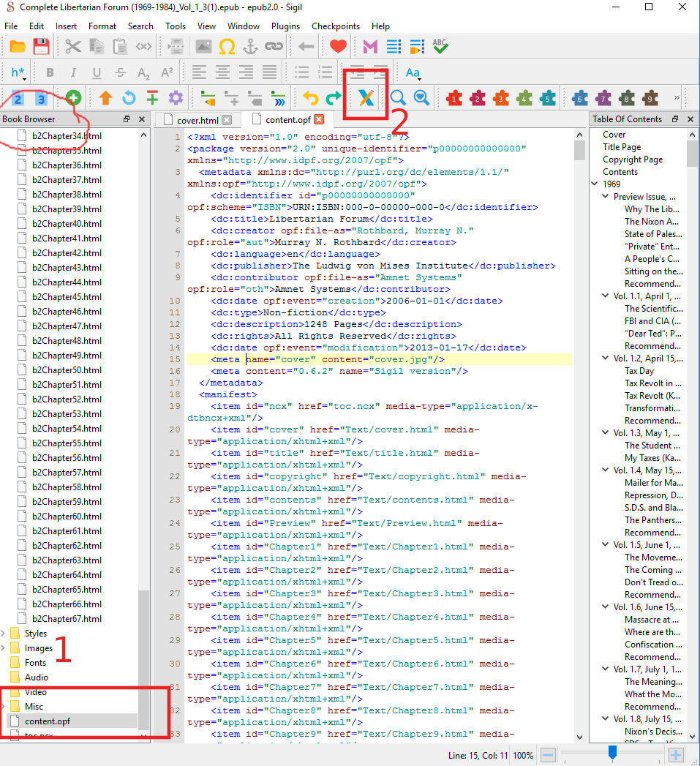Toggle italic formatting button
This screenshot has height=766, width=700.
pos(73,72)
